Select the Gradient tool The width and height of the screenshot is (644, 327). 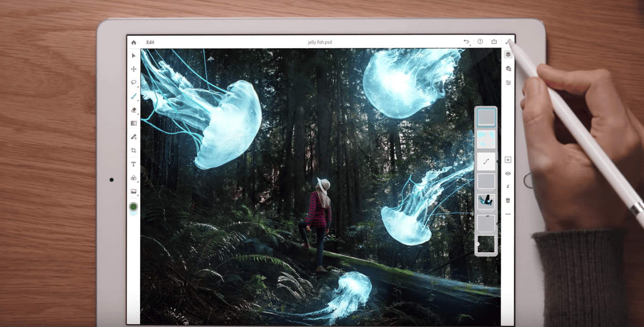134,123
